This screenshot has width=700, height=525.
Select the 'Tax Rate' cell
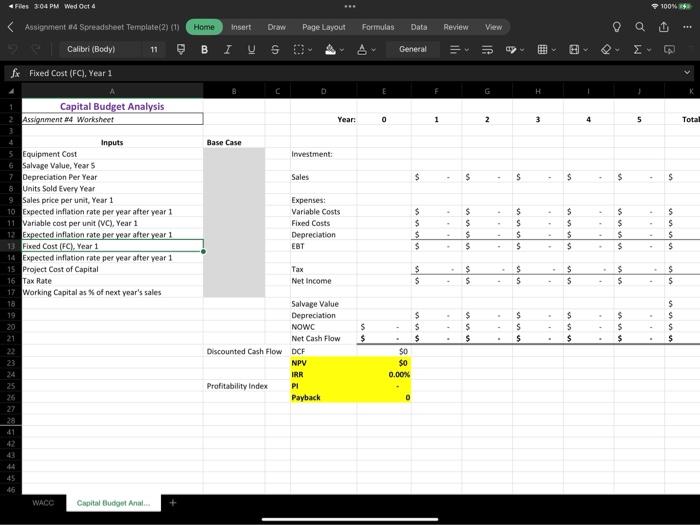[x=112, y=281]
